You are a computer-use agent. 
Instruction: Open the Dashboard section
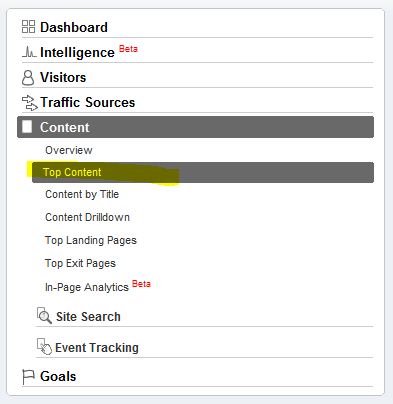pos(74,27)
